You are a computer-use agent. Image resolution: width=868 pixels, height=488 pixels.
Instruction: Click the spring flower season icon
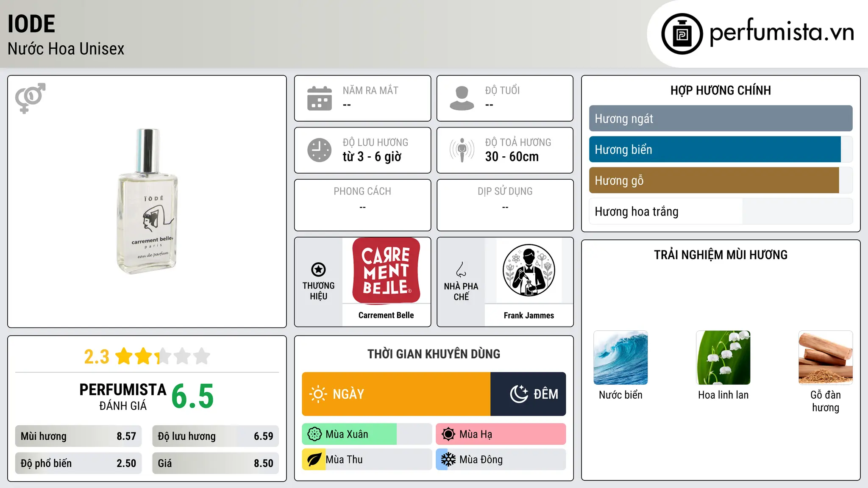pos(314,434)
